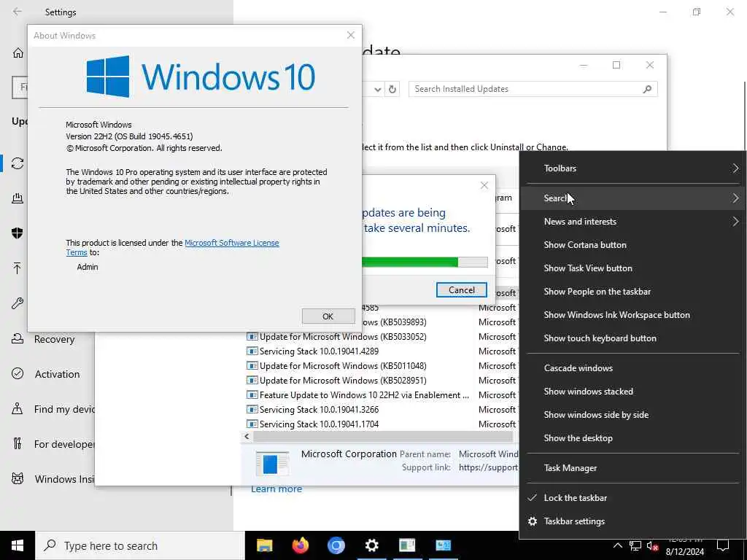Select Show the desktop
747x560 pixels.
[632, 438]
